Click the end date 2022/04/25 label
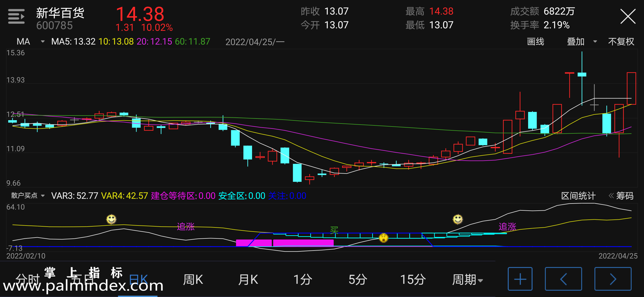This screenshot has width=644, height=297. [618, 256]
